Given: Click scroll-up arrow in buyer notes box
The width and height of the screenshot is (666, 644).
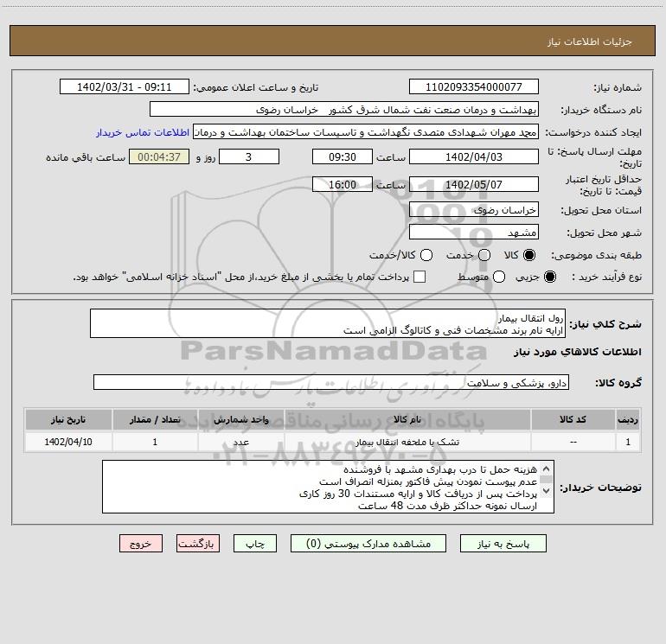Looking at the screenshot, I should [547, 469].
